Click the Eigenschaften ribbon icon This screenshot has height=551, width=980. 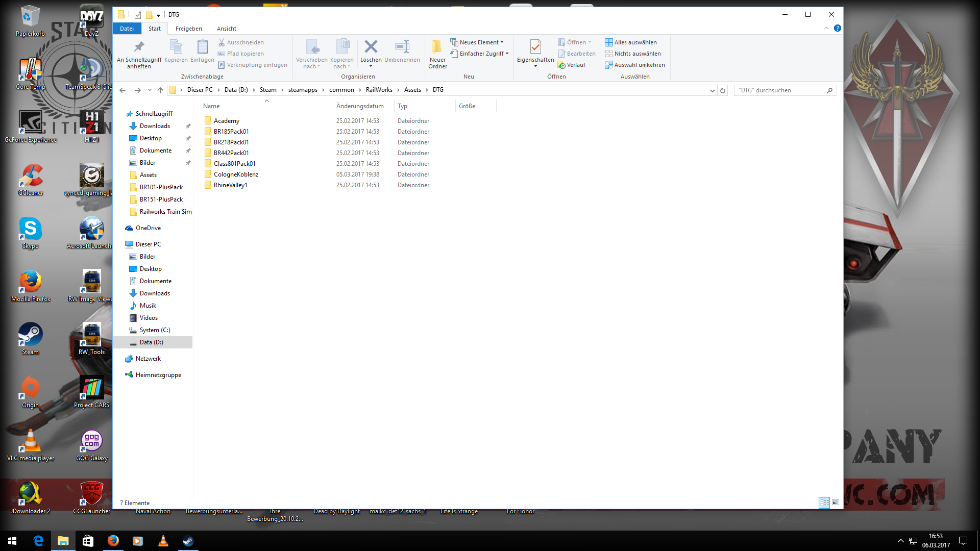[535, 47]
